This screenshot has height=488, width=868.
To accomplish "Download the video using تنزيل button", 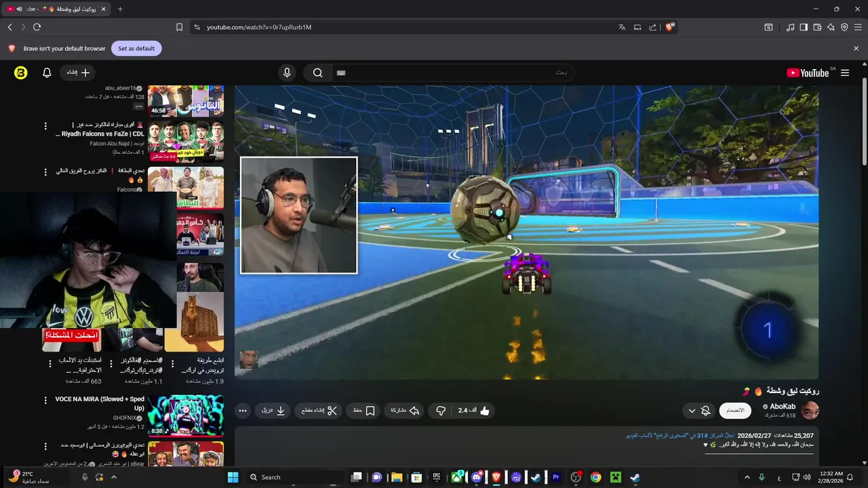I will pyautogui.click(x=273, y=411).
